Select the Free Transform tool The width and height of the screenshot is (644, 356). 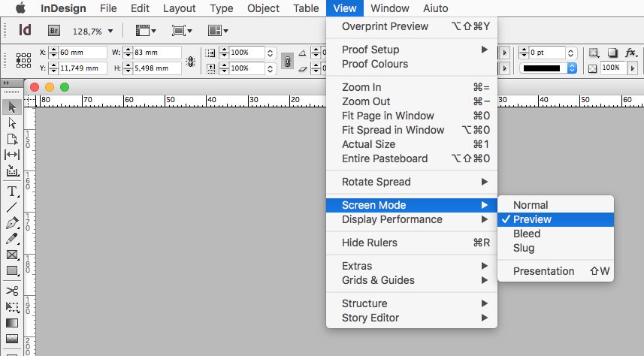pyautogui.click(x=12, y=306)
